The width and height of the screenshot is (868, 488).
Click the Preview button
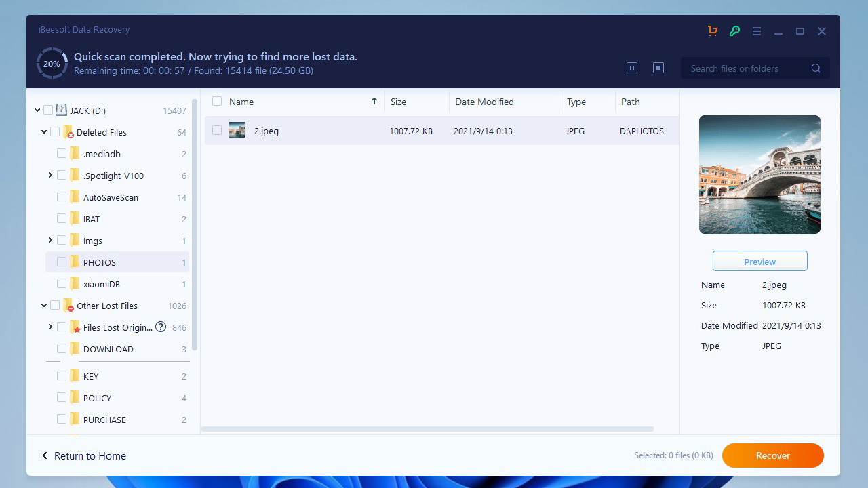pyautogui.click(x=759, y=262)
